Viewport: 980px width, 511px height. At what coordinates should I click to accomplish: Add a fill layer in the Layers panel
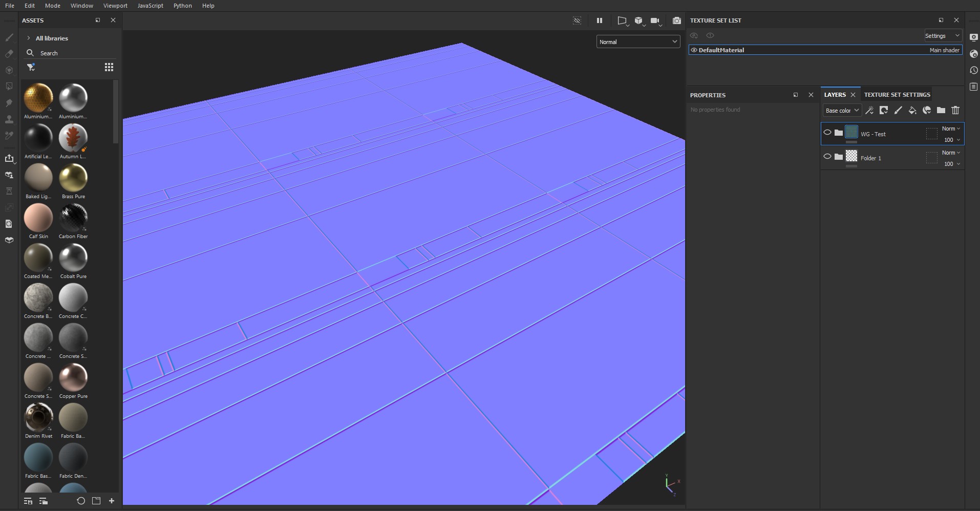tap(913, 111)
